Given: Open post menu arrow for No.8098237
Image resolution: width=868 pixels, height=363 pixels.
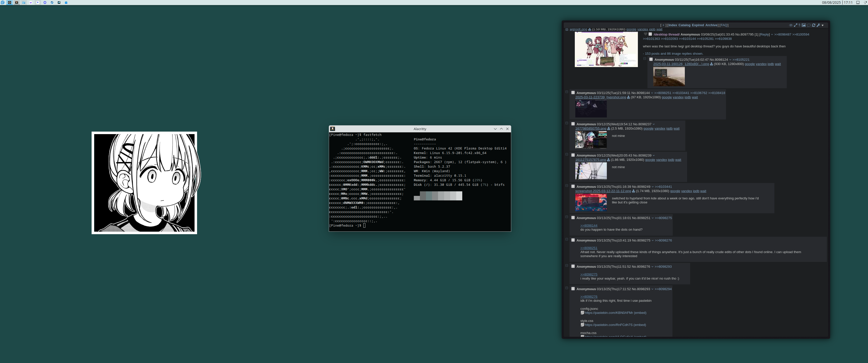Looking at the screenshot, I should coord(654,124).
